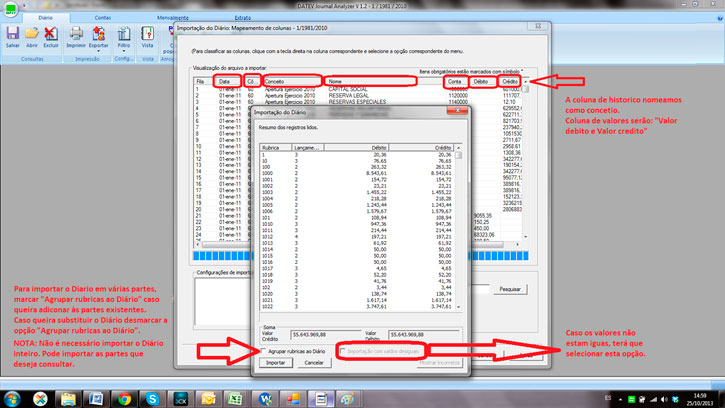Click mapping preview horizontal scroll left arrow

pyautogui.click(x=198, y=244)
